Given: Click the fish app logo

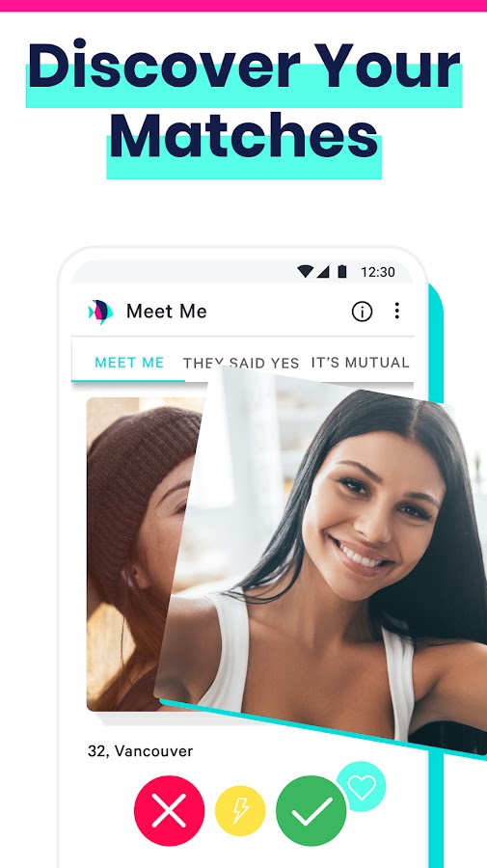Looking at the screenshot, I should coord(100,312).
